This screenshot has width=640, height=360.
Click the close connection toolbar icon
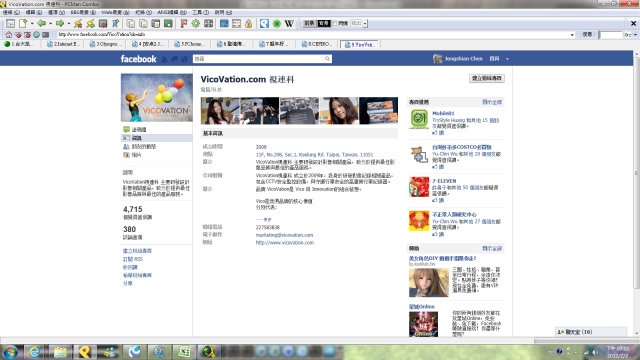tap(103, 24)
